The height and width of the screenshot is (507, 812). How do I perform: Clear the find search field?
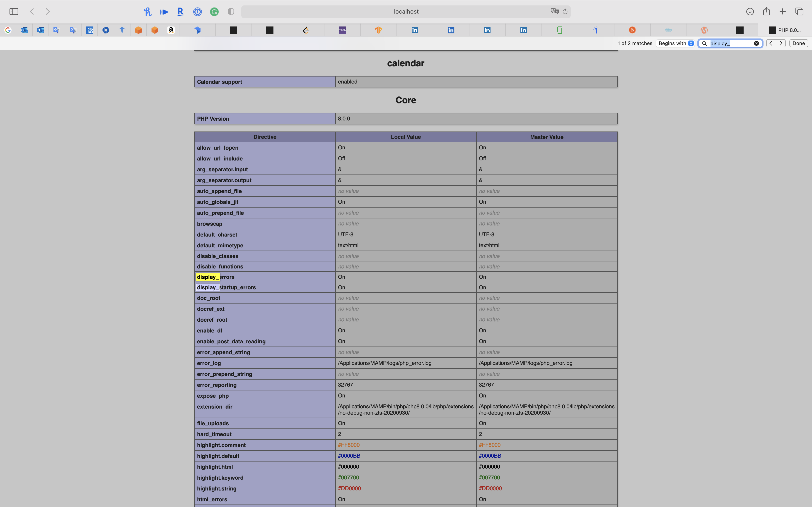[756, 43]
